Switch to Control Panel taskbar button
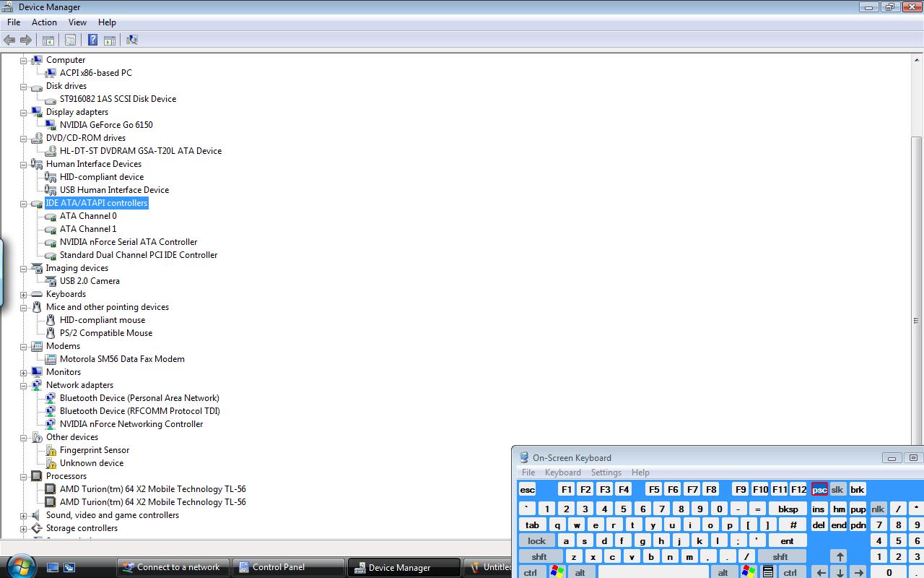924x578 pixels. coord(287,567)
